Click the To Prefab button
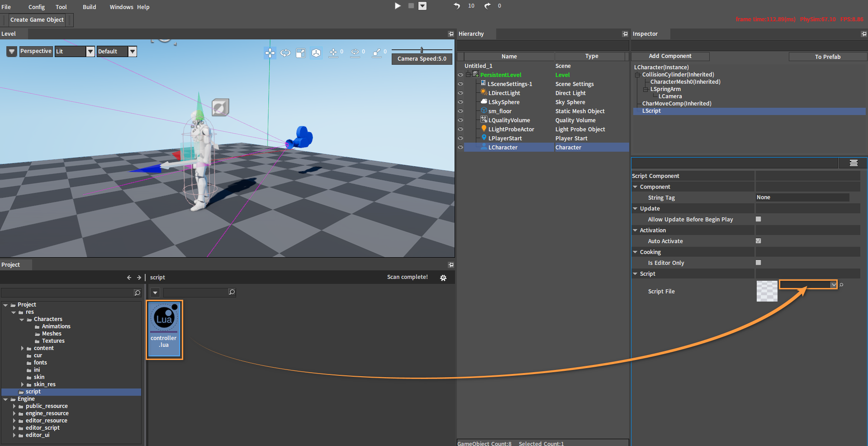868x446 pixels. tap(828, 57)
